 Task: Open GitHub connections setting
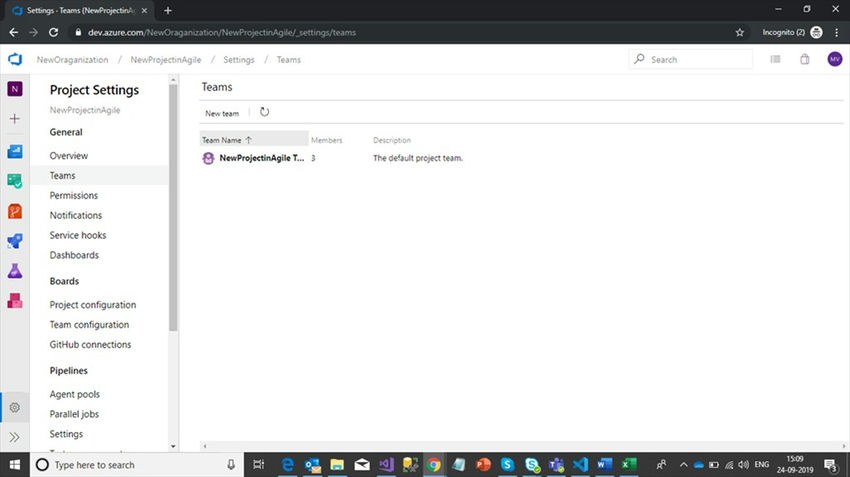coord(90,344)
